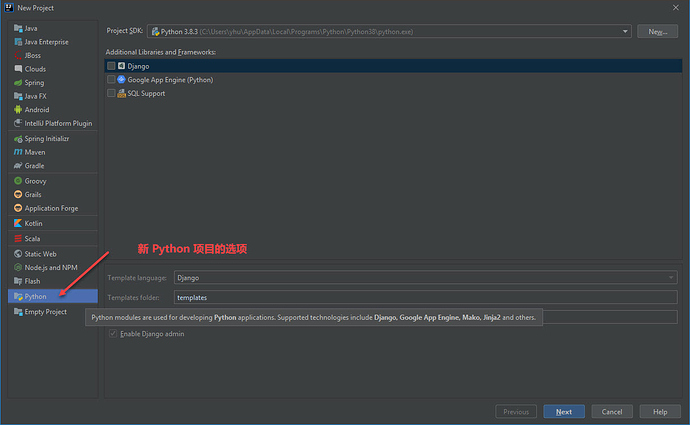Screen dimensions: 690x425
Task: Pick the Static Web globe icon
Action: coord(18,254)
